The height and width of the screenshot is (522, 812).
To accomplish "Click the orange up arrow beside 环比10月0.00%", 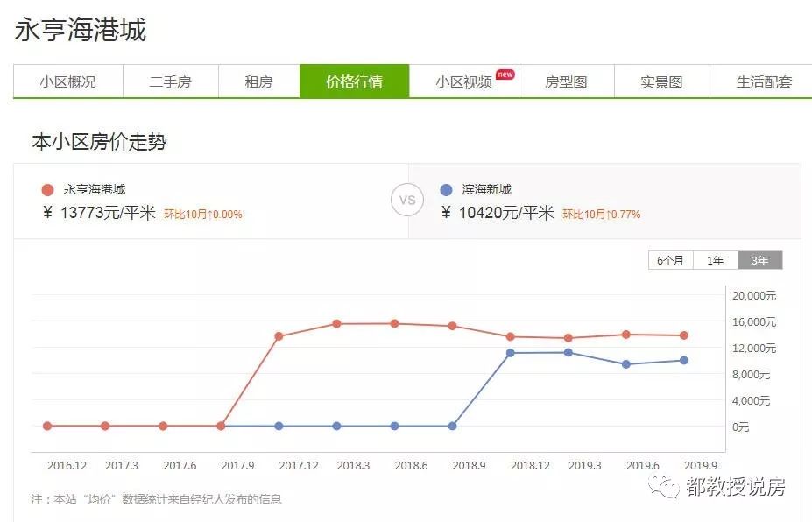I will (209, 213).
